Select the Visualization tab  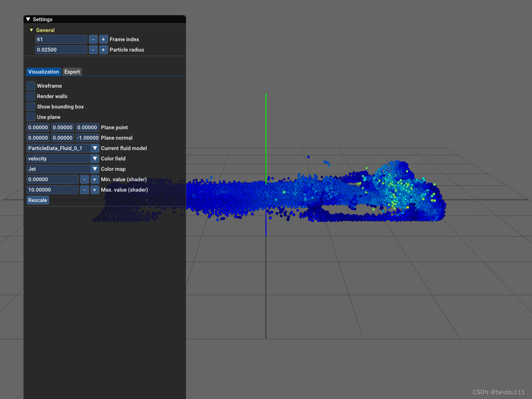(43, 71)
